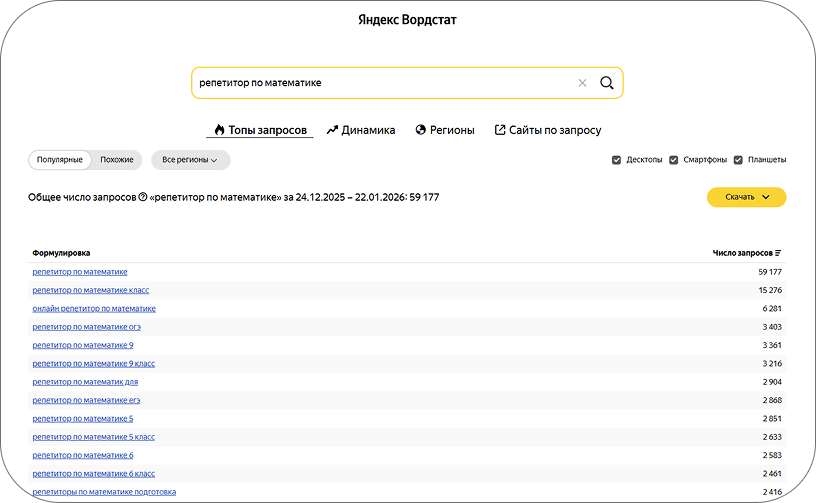This screenshot has height=503, width=816.
Task: Click the value 2 904 in the table
Action: point(772,382)
